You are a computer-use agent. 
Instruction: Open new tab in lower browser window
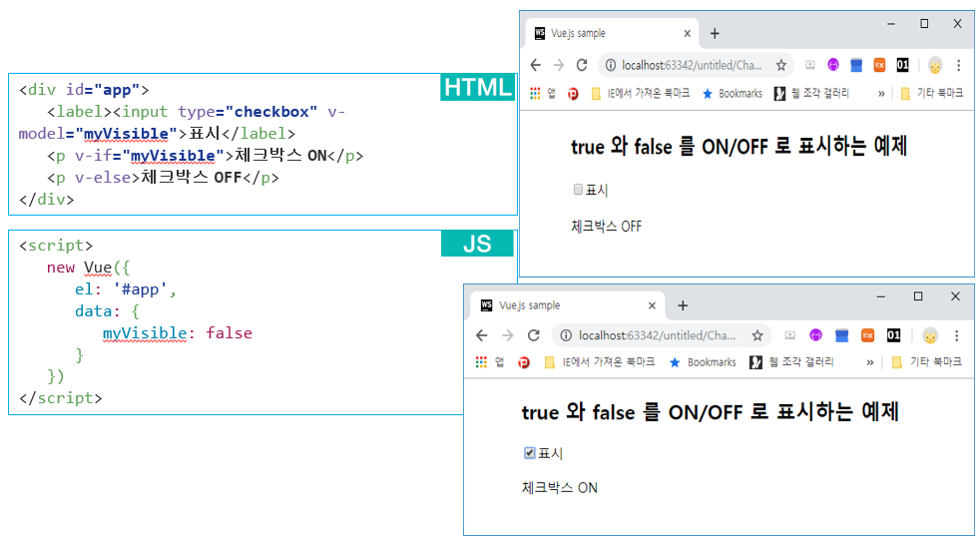[x=683, y=305]
